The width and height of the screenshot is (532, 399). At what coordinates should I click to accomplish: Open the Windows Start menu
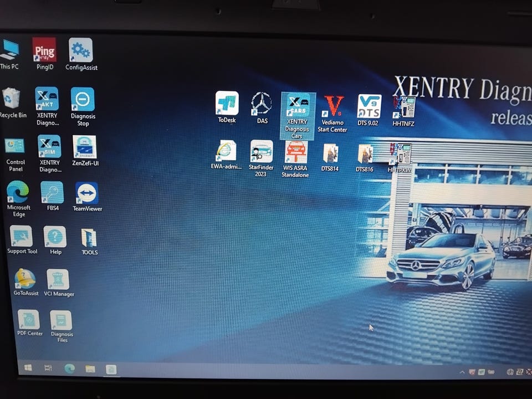28,368
